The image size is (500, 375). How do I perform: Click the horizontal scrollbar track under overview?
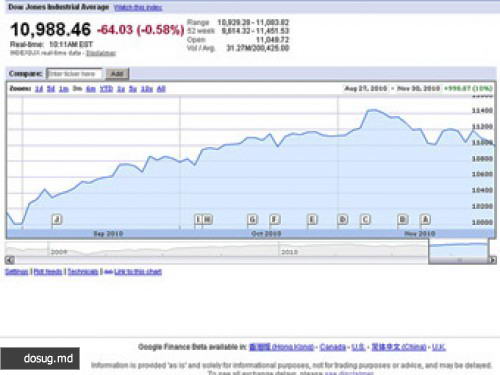coord(220,260)
